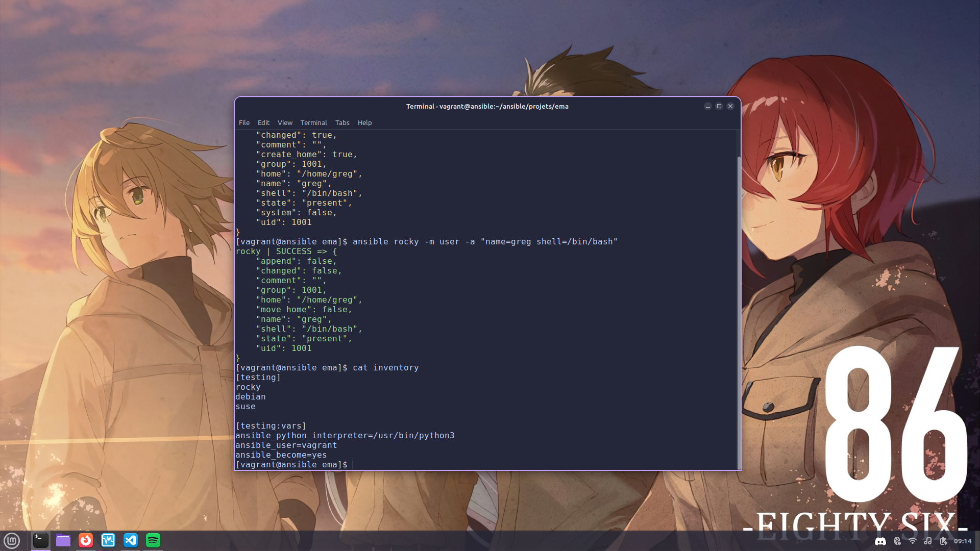Click the 'debian' inventory host line

click(250, 396)
